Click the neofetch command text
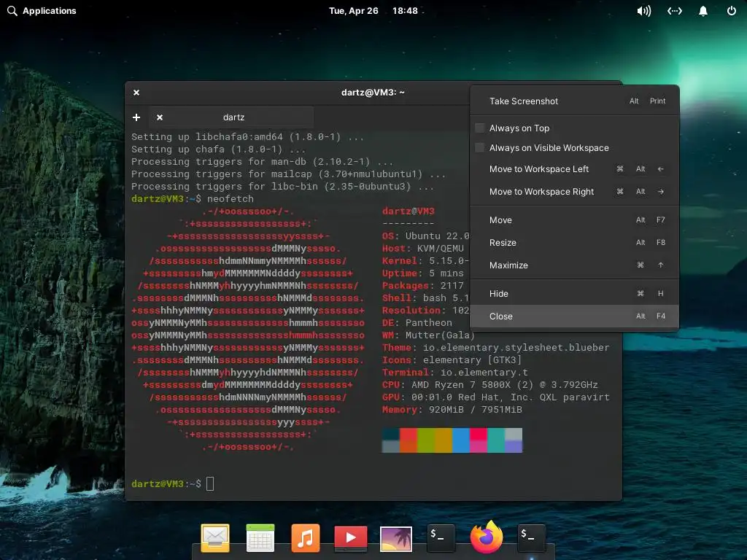Viewport: 747px width, 560px height. [x=230, y=199]
